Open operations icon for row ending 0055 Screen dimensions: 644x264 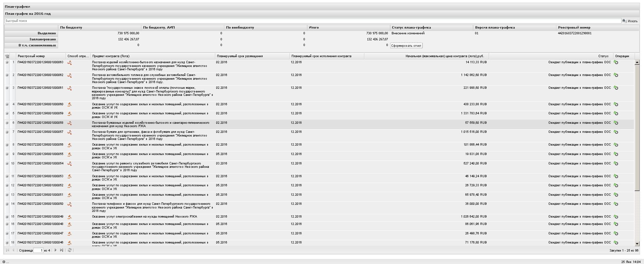[x=616, y=154]
